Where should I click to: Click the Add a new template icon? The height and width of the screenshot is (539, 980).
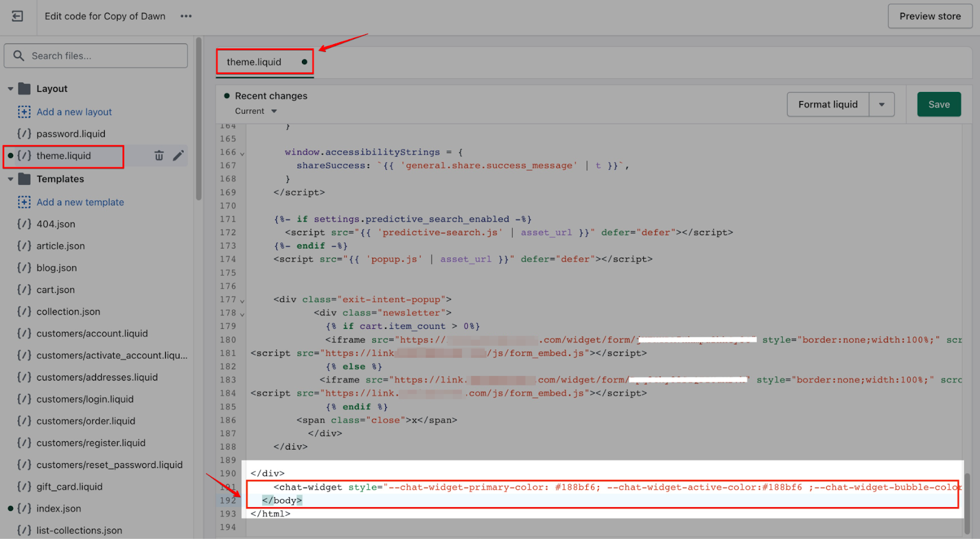coord(24,202)
